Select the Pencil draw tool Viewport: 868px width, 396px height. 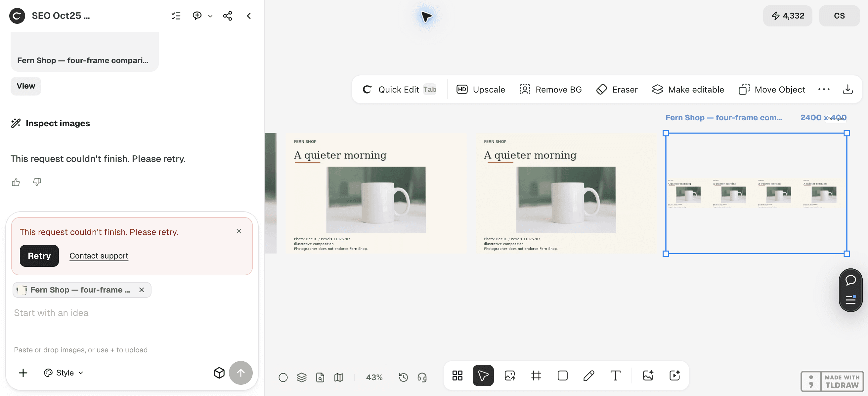[x=589, y=375]
